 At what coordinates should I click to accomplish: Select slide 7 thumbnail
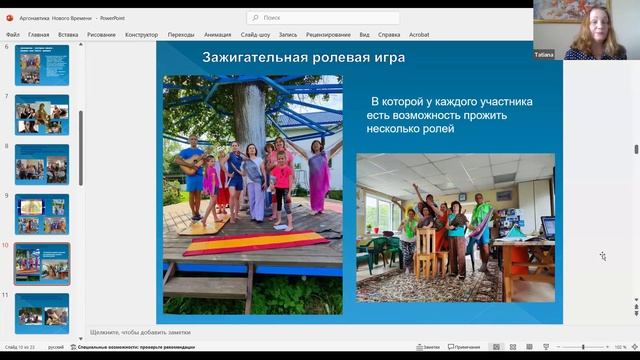click(42, 115)
